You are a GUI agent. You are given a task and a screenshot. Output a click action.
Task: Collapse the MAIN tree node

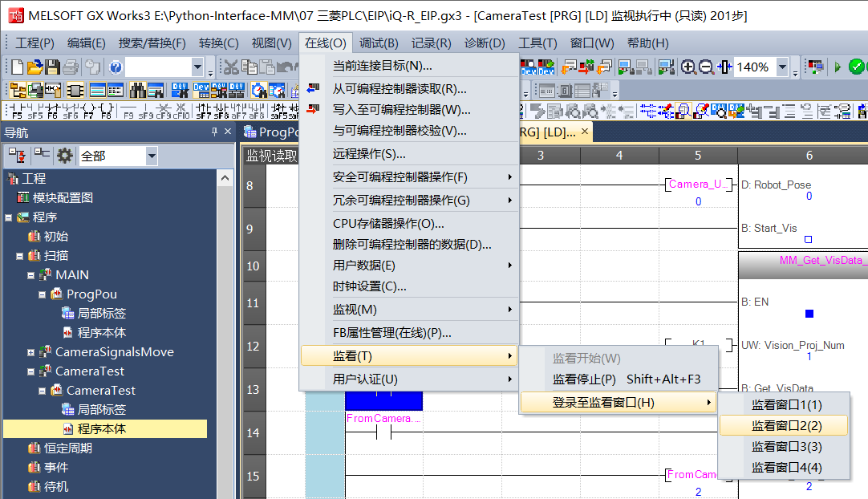tap(31, 275)
